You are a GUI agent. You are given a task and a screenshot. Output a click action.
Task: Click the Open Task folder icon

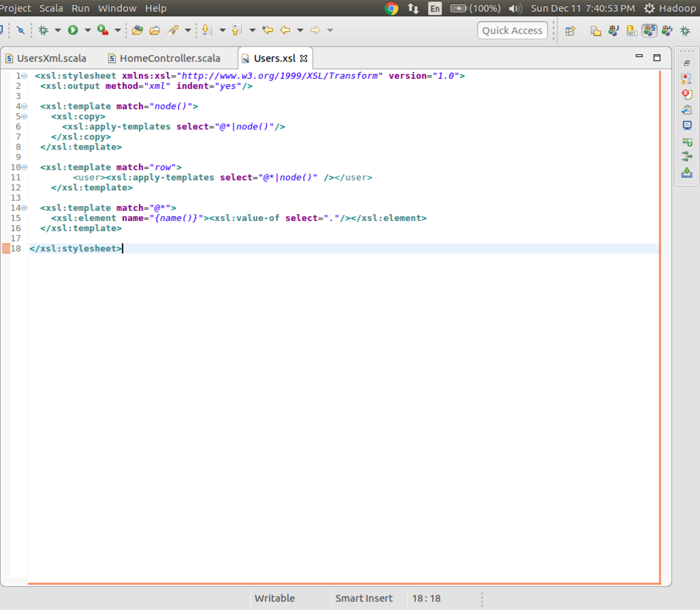[155, 30]
